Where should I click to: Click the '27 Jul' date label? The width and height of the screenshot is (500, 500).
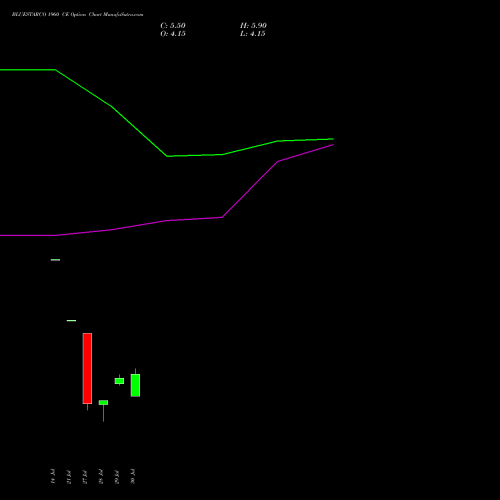tap(85, 476)
